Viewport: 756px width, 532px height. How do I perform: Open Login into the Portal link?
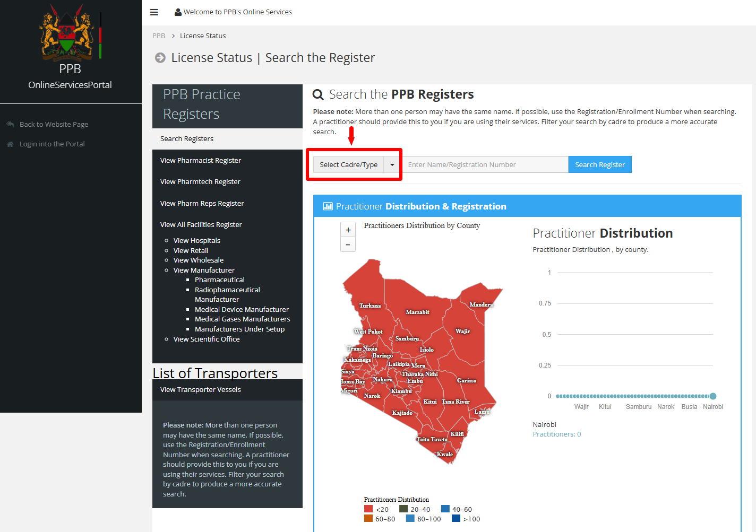(x=52, y=144)
